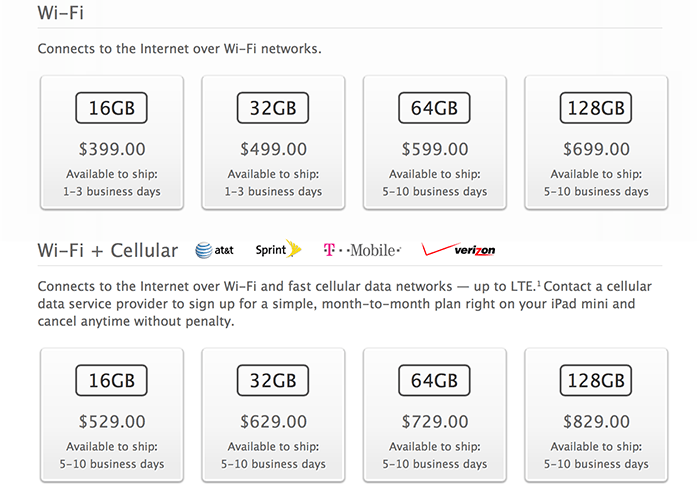Click the $829.00 price text
The image size is (700, 501).
click(x=596, y=422)
